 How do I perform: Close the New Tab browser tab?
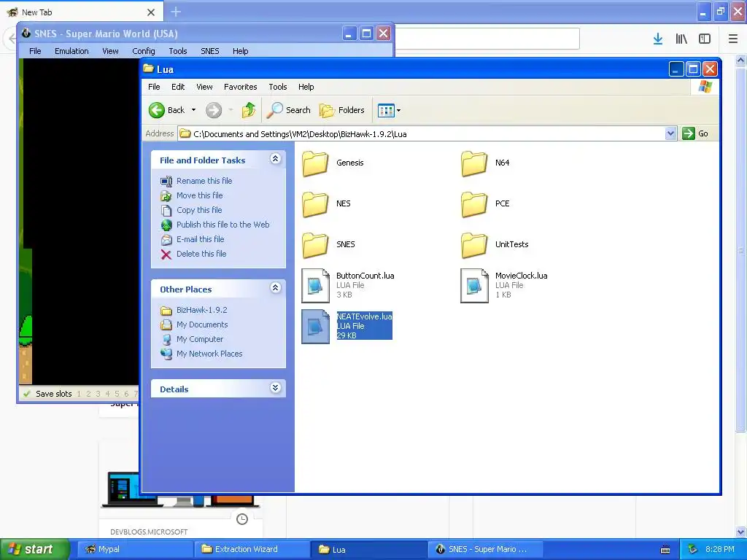[151, 12]
